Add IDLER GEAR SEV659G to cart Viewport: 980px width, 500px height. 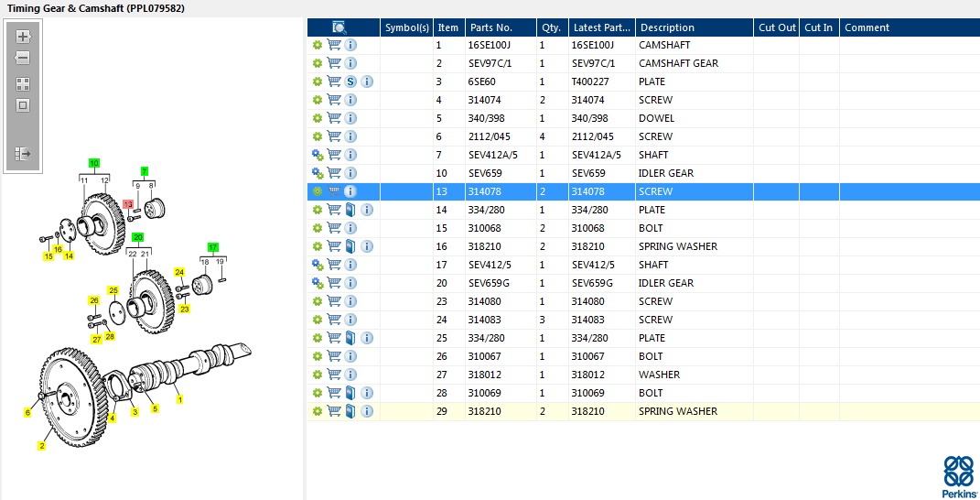[x=334, y=283]
